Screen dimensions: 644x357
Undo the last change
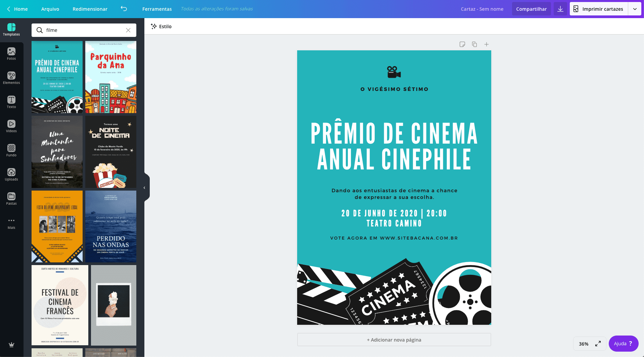click(124, 9)
